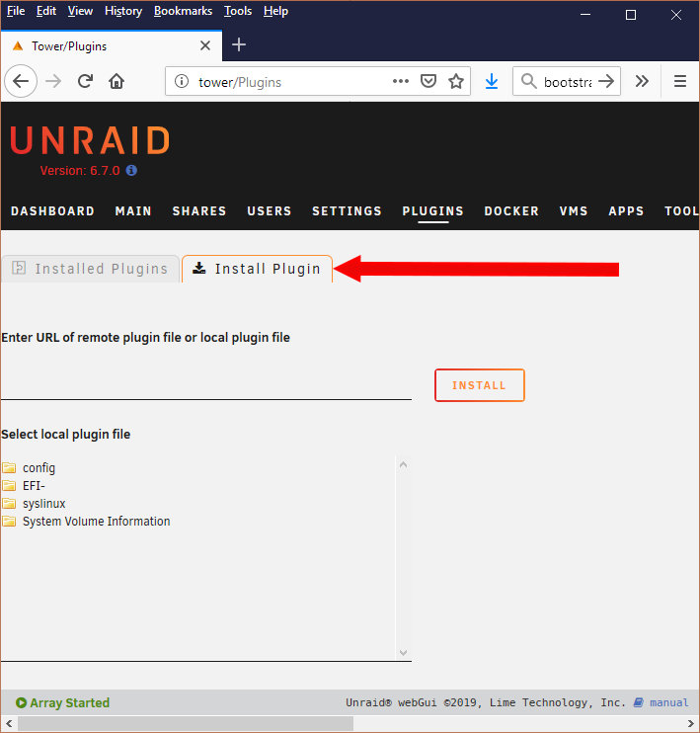This screenshot has height=733, width=700.
Task: Bookmark this page with star icon
Action: point(455,81)
